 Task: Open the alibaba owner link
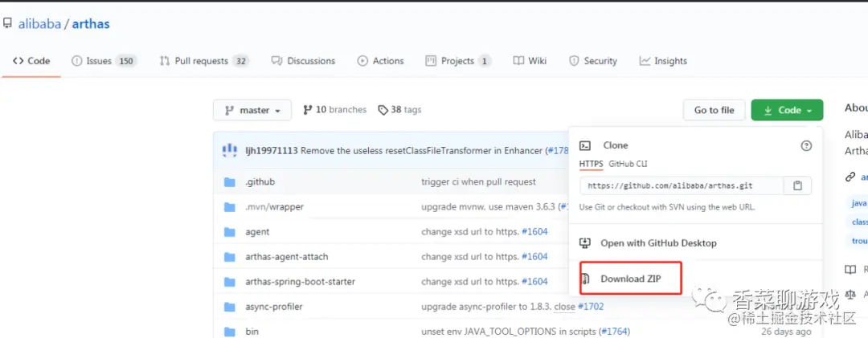pos(39,24)
